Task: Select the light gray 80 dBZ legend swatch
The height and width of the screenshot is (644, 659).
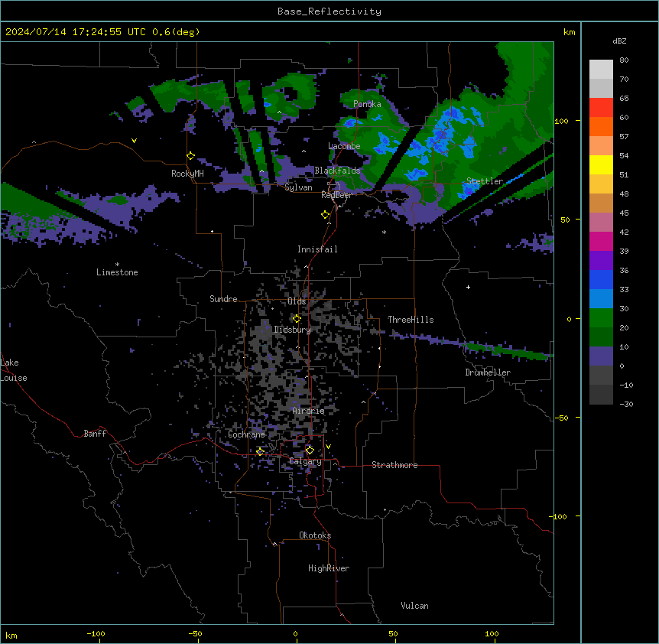Action: coord(601,70)
